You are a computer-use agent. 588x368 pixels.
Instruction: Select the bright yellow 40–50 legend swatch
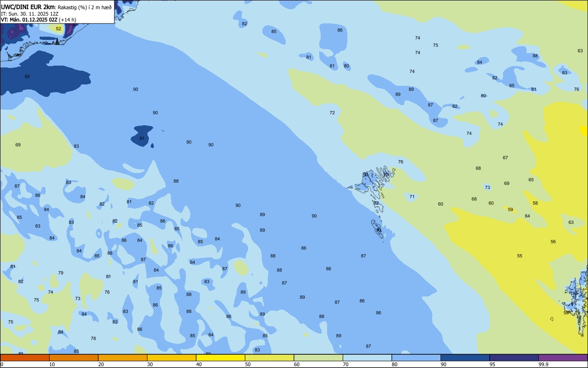[x=220, y=357]
